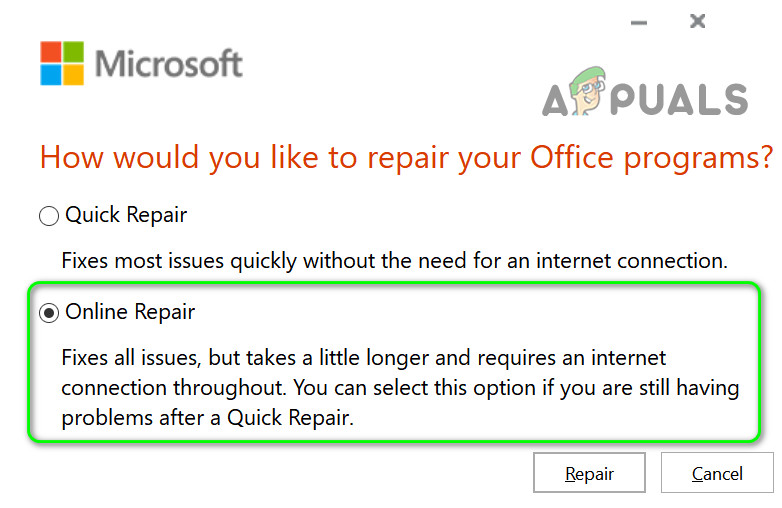Click the Online Repair option label
Viewport: 782px width, 508px height.
pyautogui.click(x=130, y=312)
